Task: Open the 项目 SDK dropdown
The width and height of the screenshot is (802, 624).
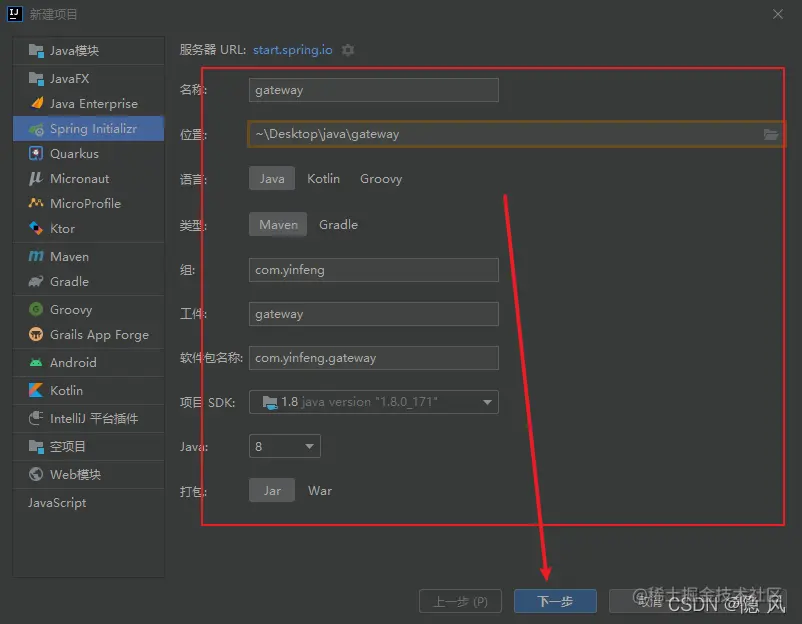Action: [x=374, y=402]
